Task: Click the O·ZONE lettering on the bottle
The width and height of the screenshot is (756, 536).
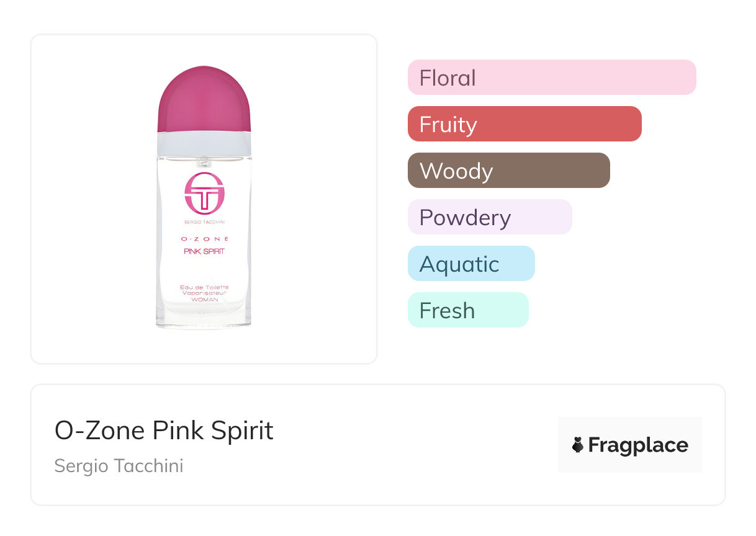Action: point(204,239)
